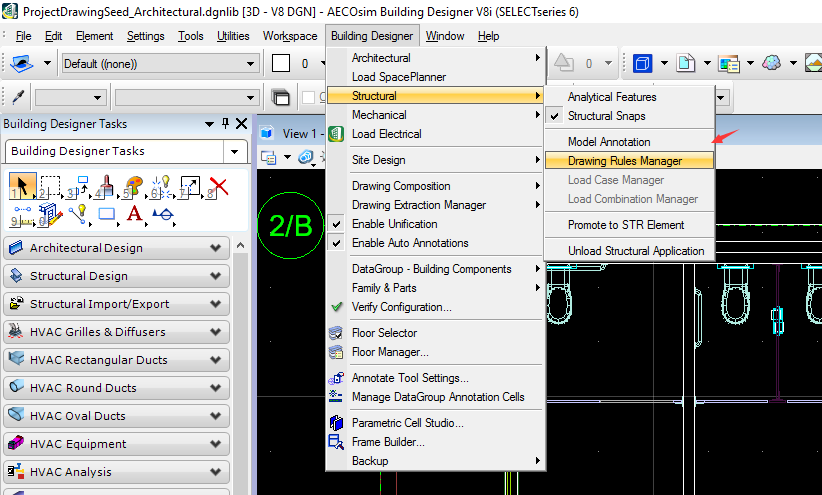The width and height of the screenshot is (822, 495).
Task: Click the active color white swatch
Action: click(x=281, y=63)
